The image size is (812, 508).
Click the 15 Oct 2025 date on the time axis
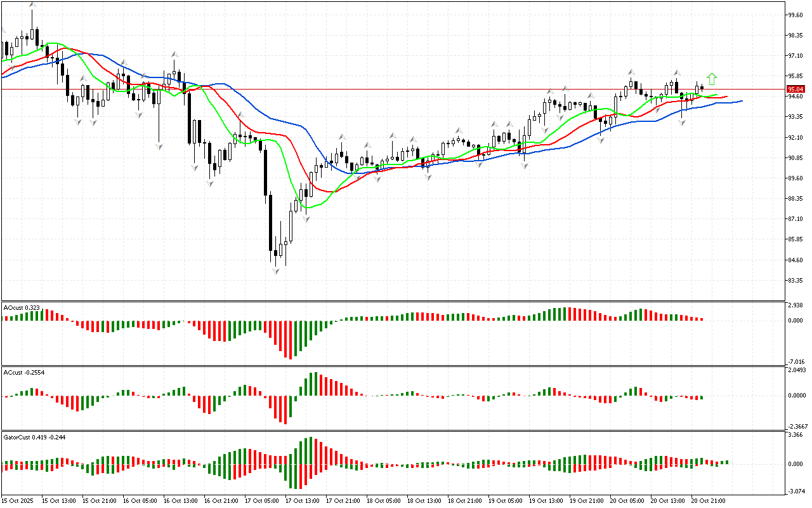(x=19, y=501)
